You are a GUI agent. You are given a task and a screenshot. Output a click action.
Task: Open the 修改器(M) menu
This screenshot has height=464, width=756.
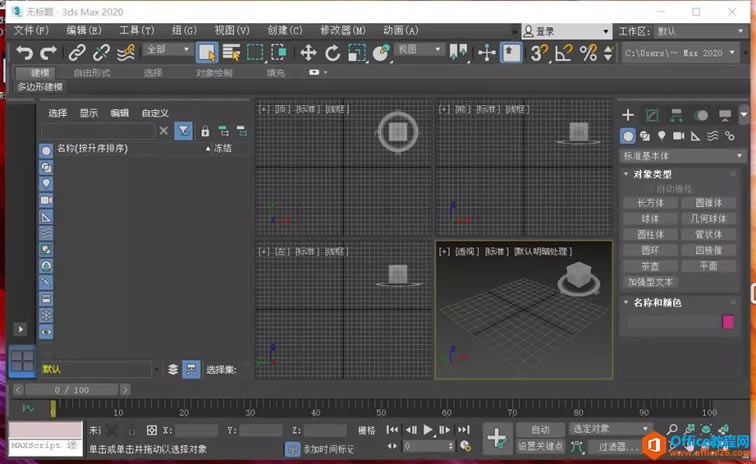pos(343,30)
